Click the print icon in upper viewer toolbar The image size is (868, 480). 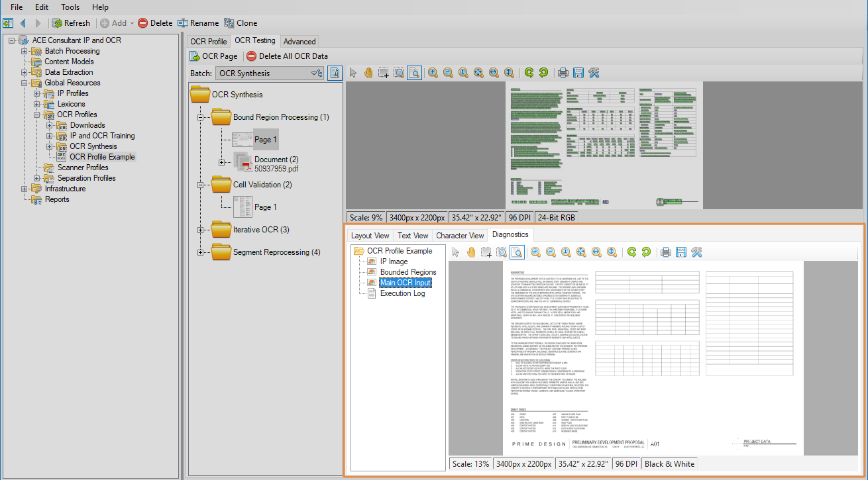[563, 73]
